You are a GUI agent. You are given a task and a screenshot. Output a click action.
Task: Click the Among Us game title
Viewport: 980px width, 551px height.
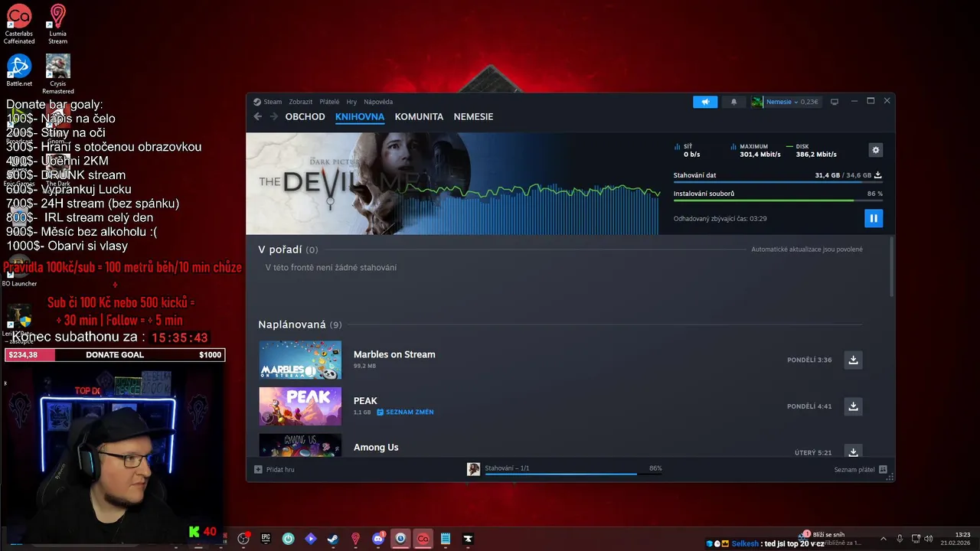pos(376,448)
